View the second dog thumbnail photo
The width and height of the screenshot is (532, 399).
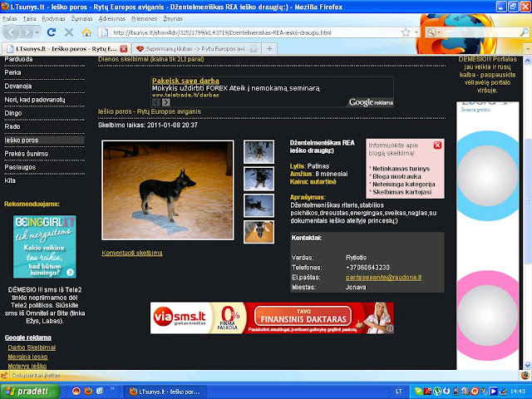coord(259,179)
